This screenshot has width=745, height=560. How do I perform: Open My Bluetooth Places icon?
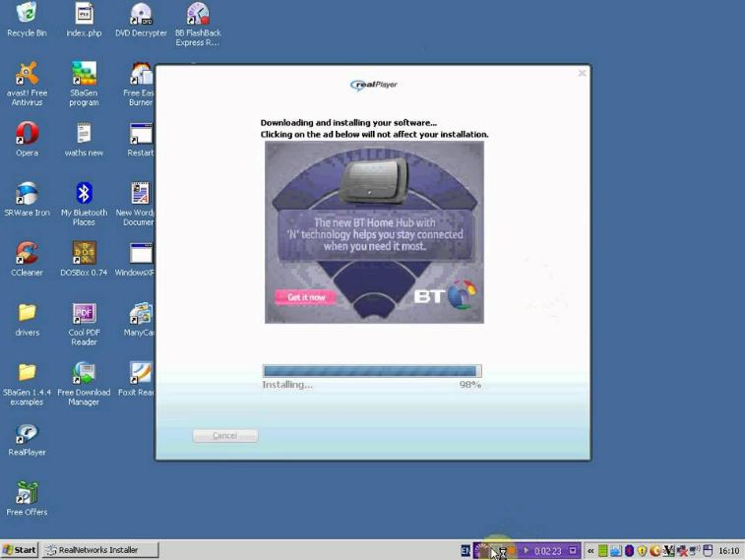(84, 204)
